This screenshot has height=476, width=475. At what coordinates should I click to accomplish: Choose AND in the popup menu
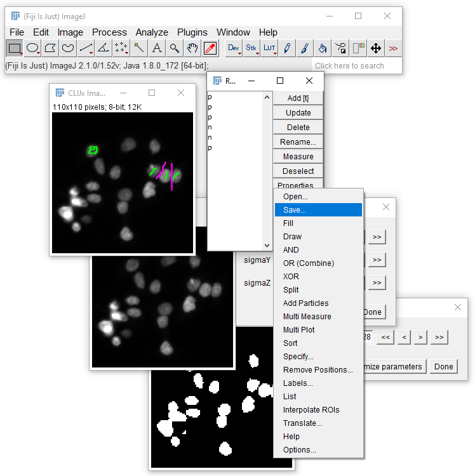point(318,250)
